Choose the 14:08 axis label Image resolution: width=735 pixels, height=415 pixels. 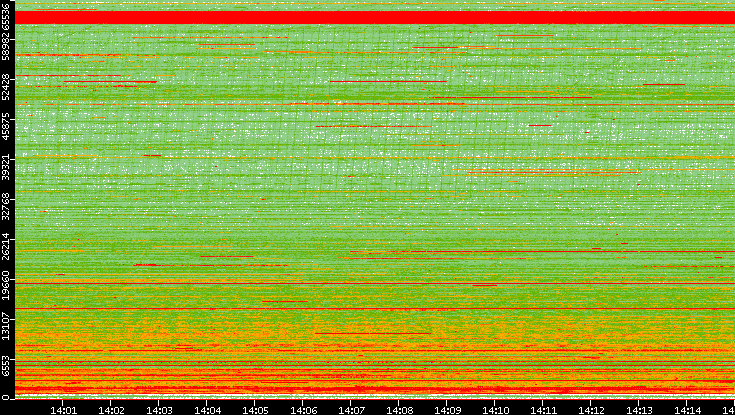tap(399, 410)
